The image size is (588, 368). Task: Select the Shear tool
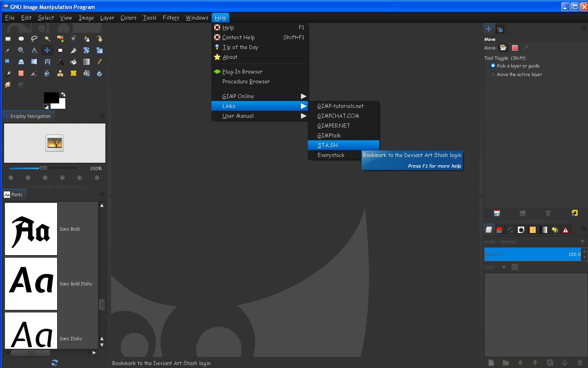pyautogui.click(x=8, y=62)
